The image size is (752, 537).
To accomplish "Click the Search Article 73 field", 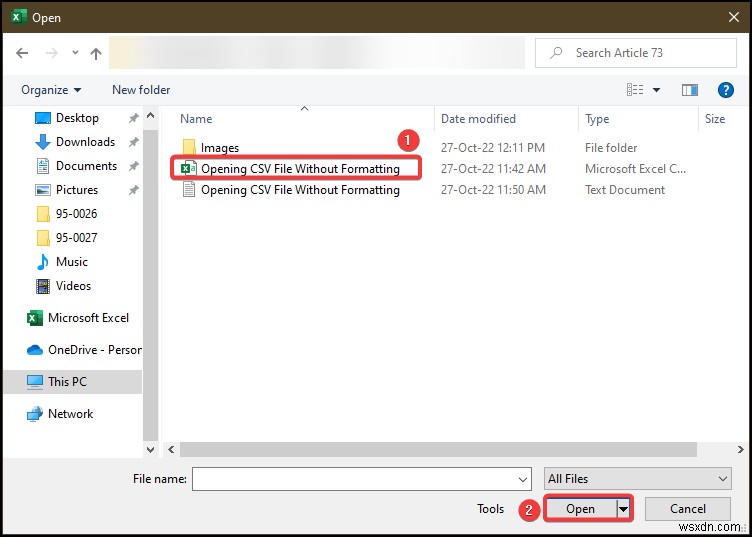I will (635, 53).
